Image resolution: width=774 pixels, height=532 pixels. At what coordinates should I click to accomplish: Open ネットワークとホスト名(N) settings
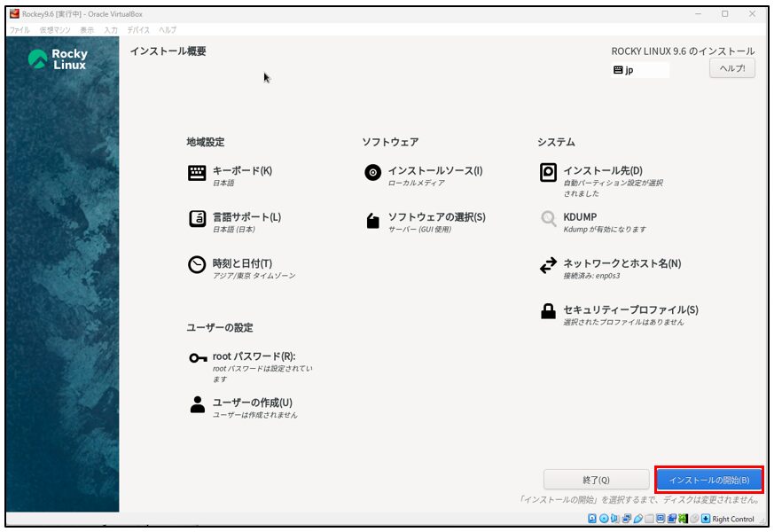(622, 263)
